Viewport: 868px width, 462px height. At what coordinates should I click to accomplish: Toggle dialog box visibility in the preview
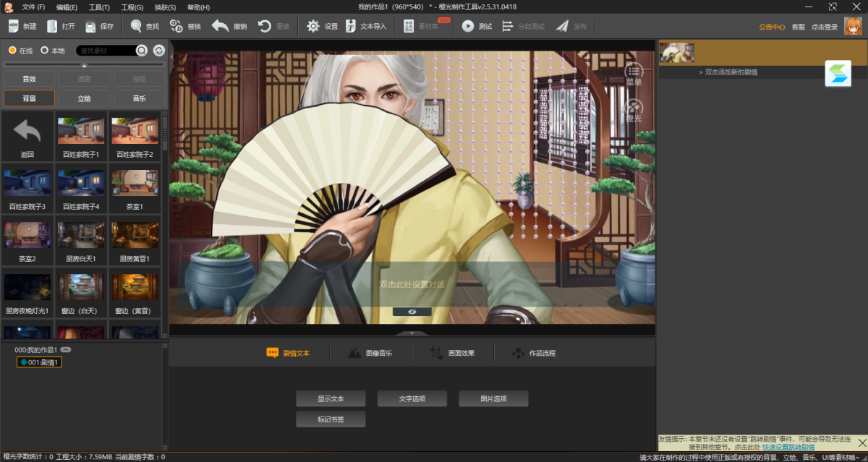[x=412, y=312]
